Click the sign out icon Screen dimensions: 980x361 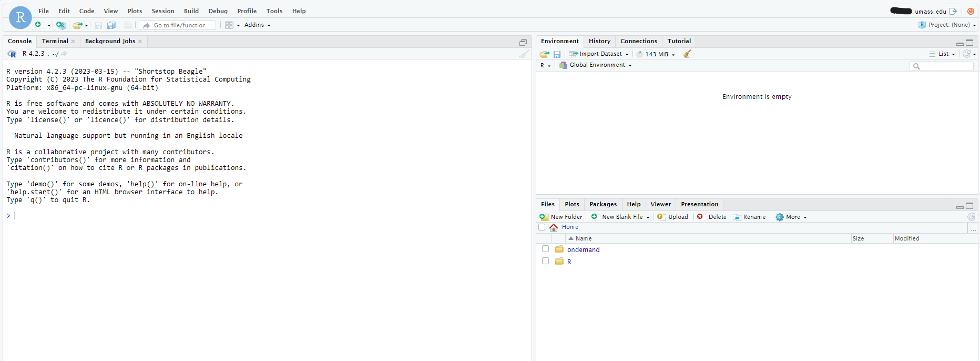[x=953, y=11]
